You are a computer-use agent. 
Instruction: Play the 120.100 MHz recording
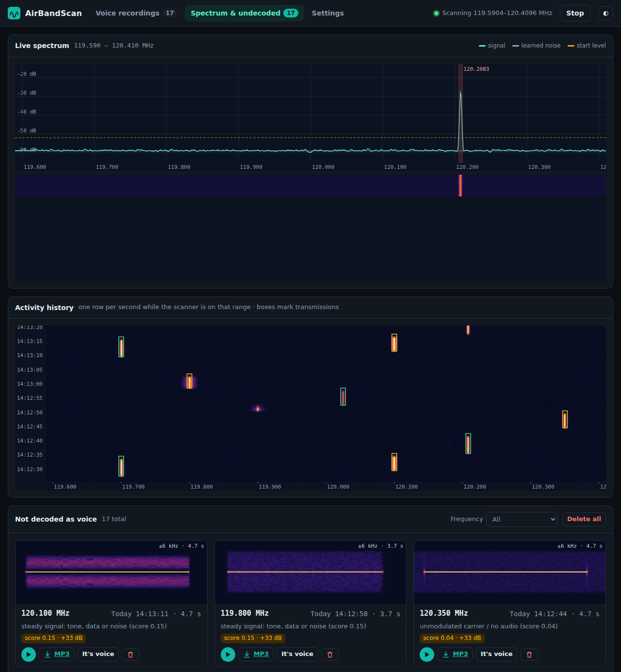pyautogui.click(x=29, y=655)
